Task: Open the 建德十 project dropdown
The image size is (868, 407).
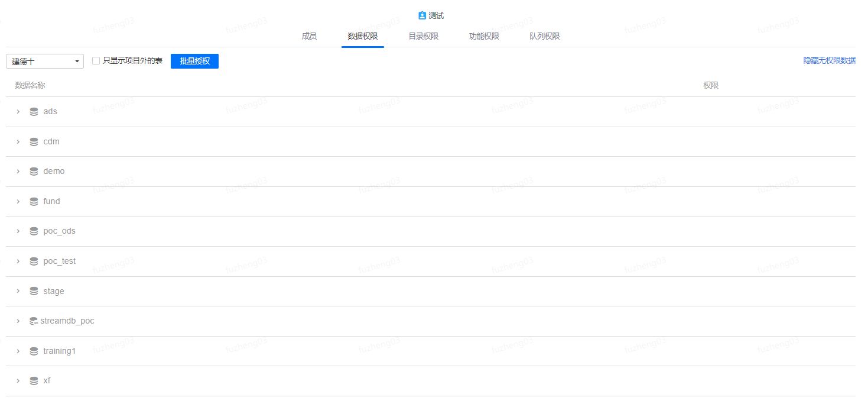Action: [x=45, y=62]
